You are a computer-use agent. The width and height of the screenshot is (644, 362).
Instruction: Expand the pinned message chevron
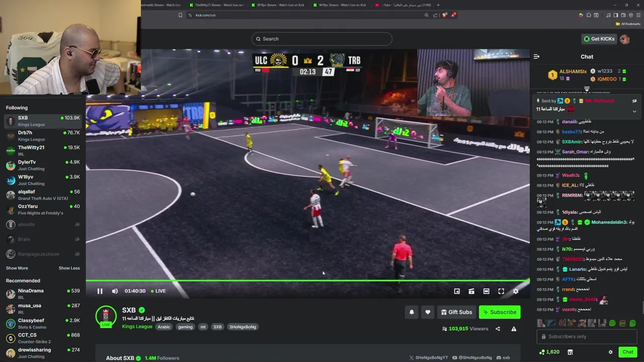[634, 111]
